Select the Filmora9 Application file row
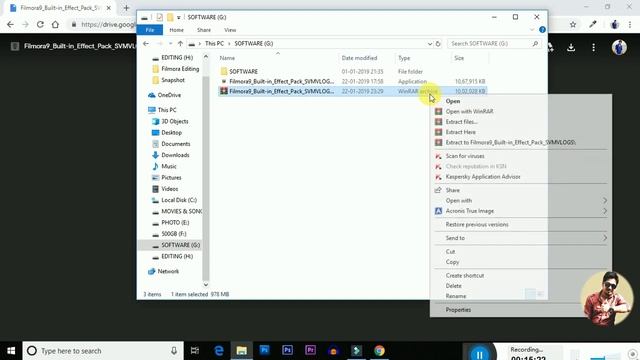This screenshot has height=360, width=640. [353, 81]
